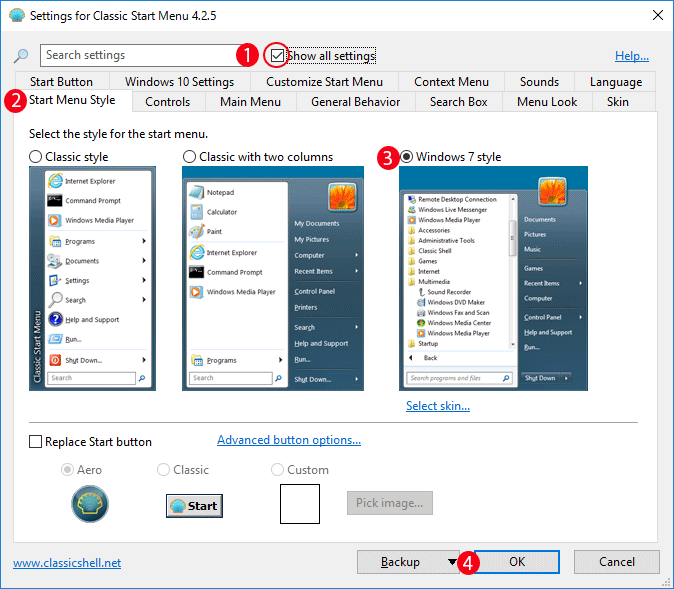This screenshot has width=674, height=589.
Task: Switch to the Controls tab
Action: click(x=168, y=102)
